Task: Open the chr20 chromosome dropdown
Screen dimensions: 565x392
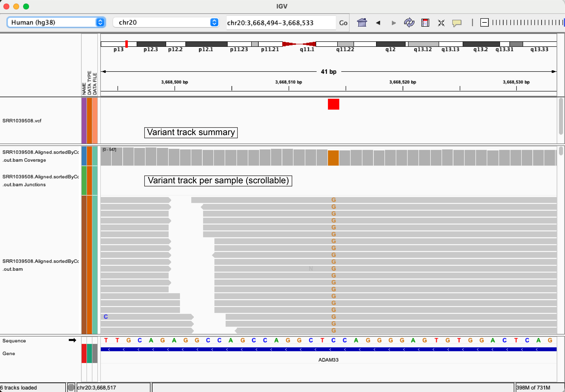Action: coord(166,22)
